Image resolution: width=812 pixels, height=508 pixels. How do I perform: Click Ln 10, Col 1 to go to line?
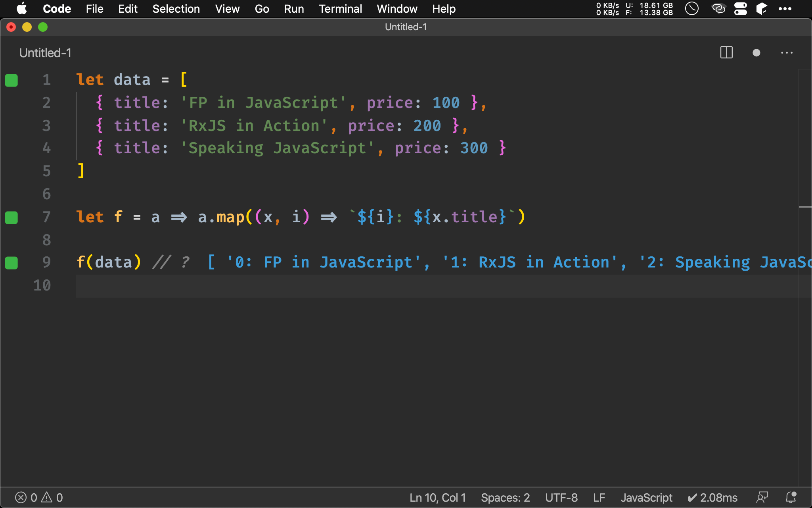(437, 498)
